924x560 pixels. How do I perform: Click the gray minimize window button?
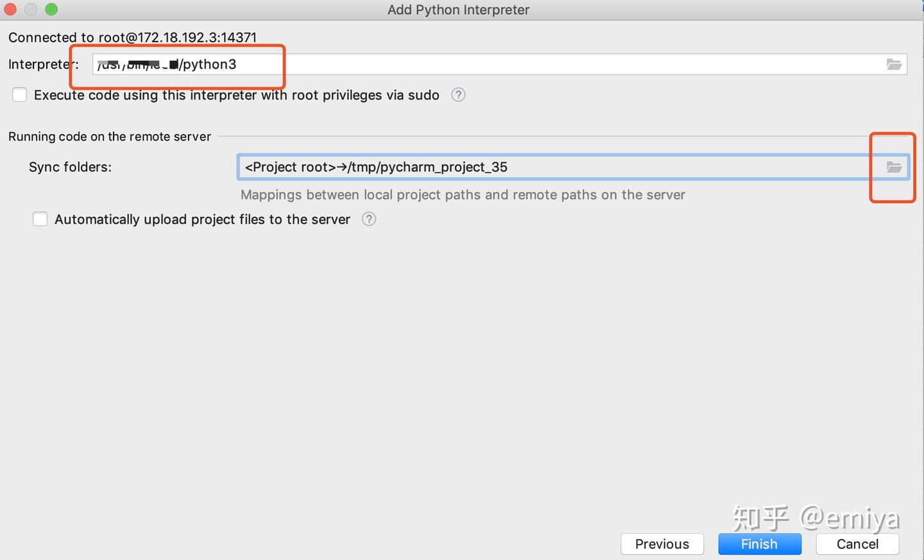pyautogui.click(x=31, y=9)
